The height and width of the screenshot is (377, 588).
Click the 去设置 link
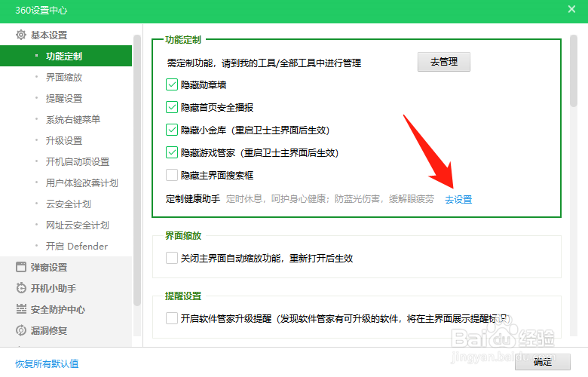(x=458, y=200)
